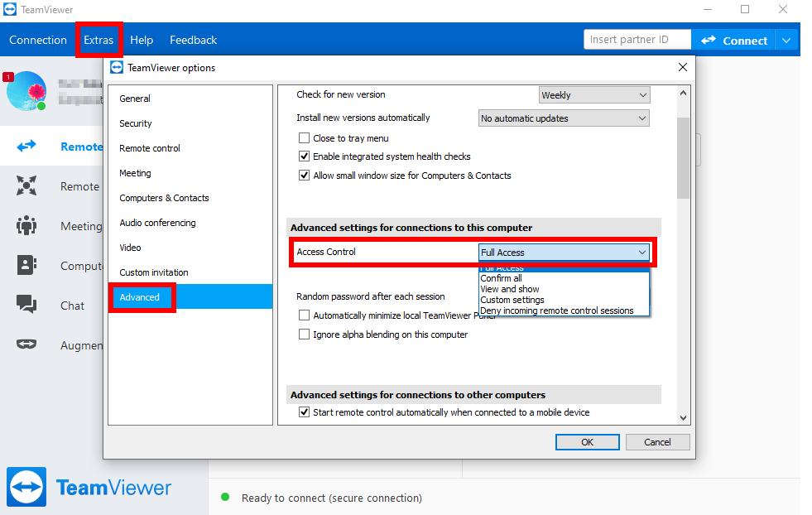Choose Confirm all in Access Control list
Screen dimensions: 812x515
pos(564,278)
